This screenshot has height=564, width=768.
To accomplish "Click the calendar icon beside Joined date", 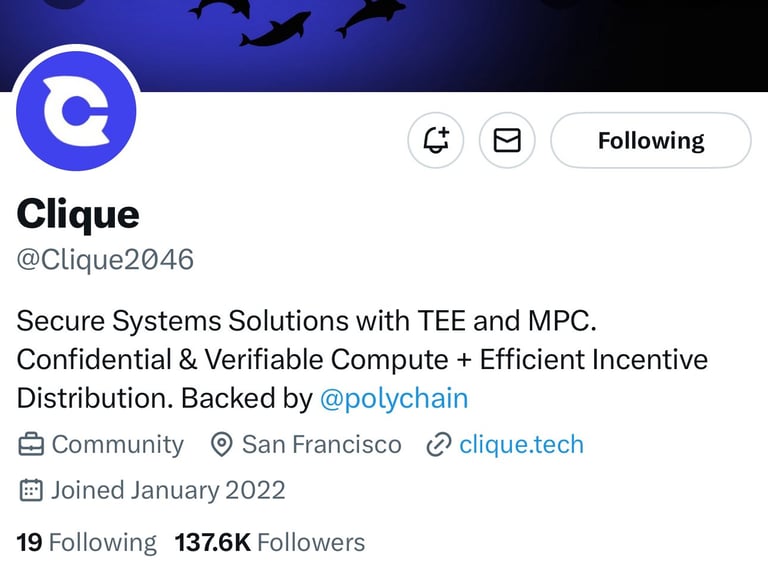I will [x=31, y=490].
